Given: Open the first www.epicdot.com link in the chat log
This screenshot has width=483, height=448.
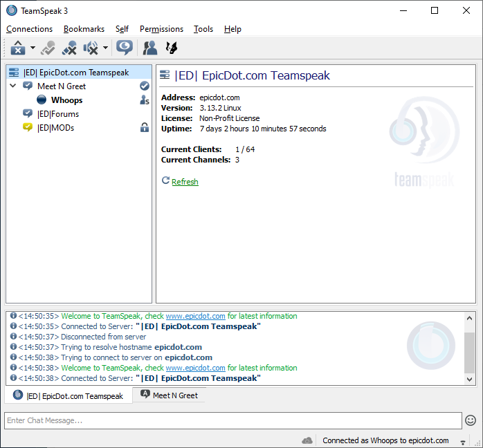Looking at the screenshot, I should point(195,316).
